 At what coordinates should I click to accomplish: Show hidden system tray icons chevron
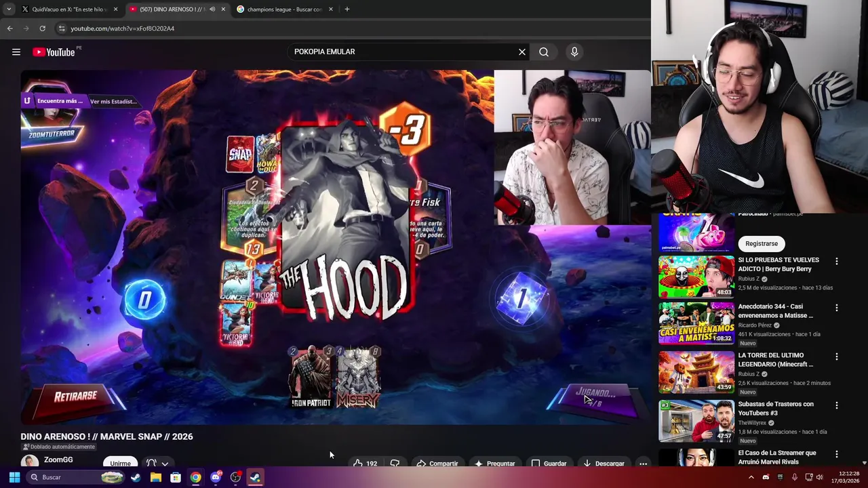751,477
